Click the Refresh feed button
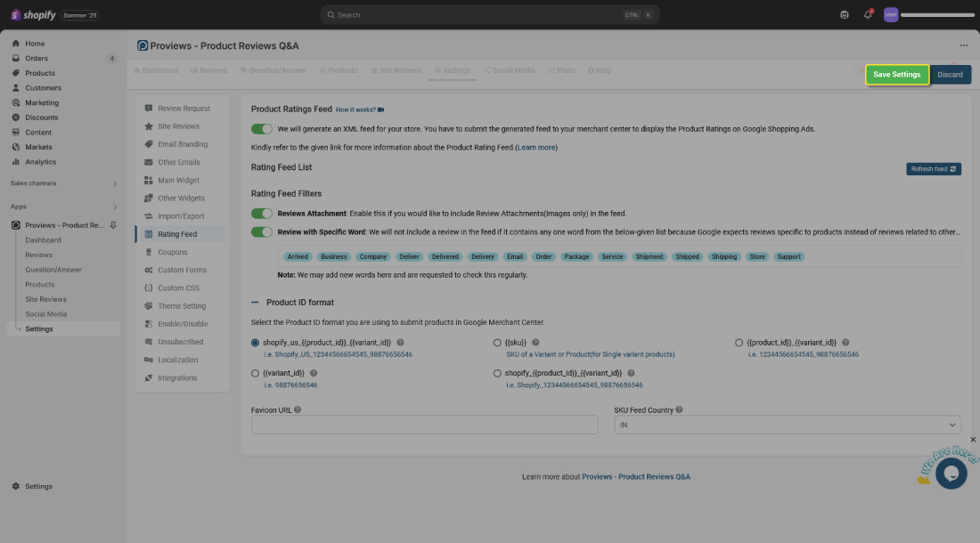This screenshot has width=980, height=543. [x=934, y=169]
